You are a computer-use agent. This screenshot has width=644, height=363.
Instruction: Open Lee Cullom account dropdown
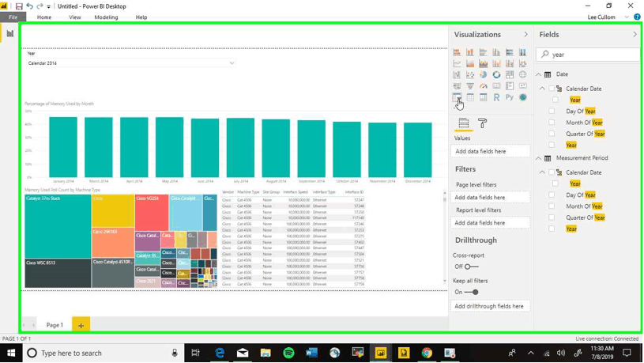[627, 17]
